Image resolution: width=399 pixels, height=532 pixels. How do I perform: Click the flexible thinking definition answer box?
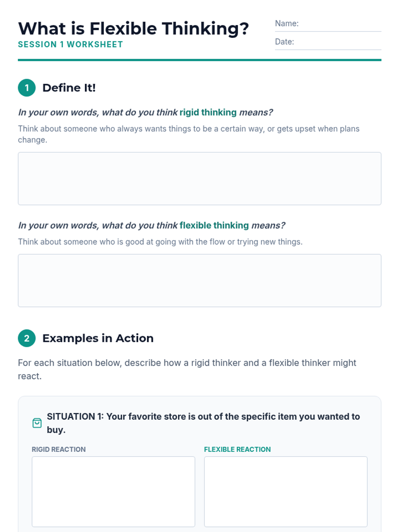coord(199,281)
